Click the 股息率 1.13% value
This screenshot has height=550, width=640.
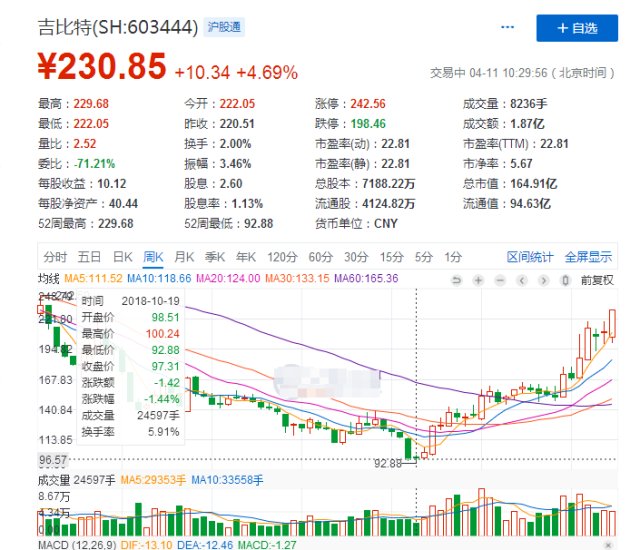(247, 204)
